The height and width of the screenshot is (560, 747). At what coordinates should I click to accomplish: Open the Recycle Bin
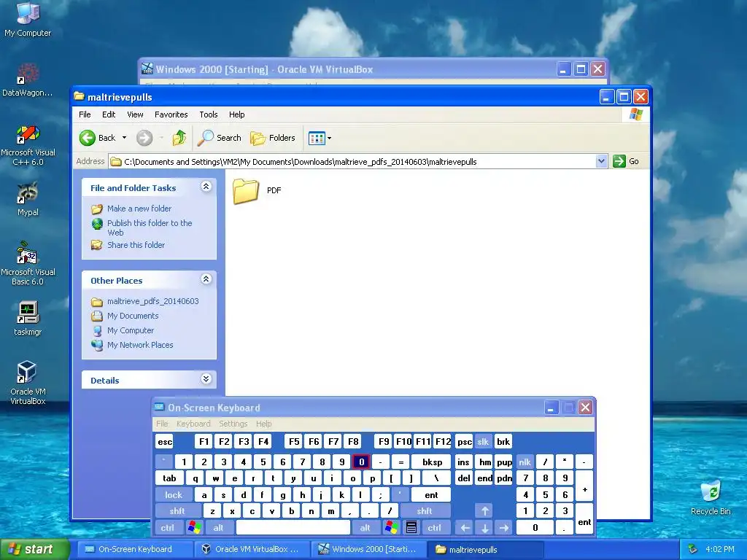click(x=711, y=498)
